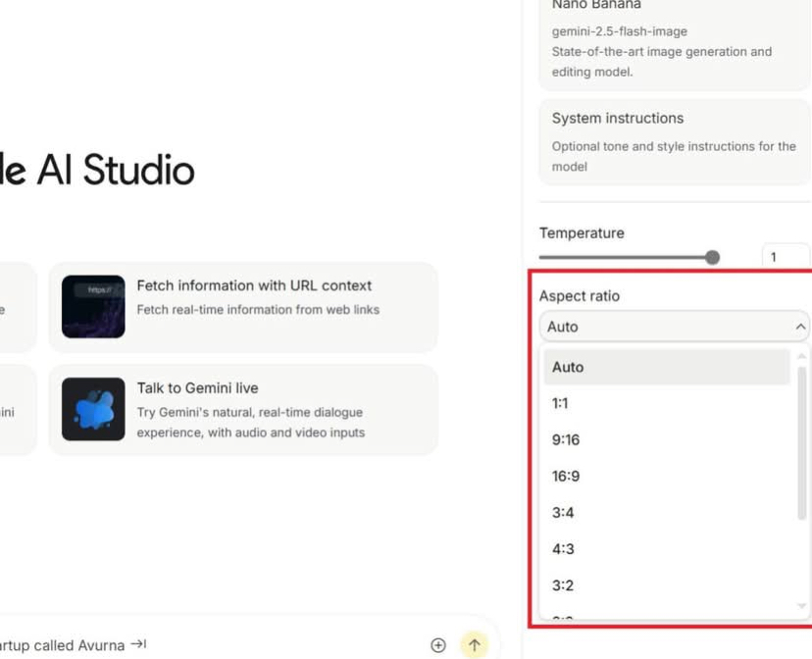This screenshot has width=812, height=659.
Task: Submit the prompt with the up-arrow send button
Action: click(475, 645)
